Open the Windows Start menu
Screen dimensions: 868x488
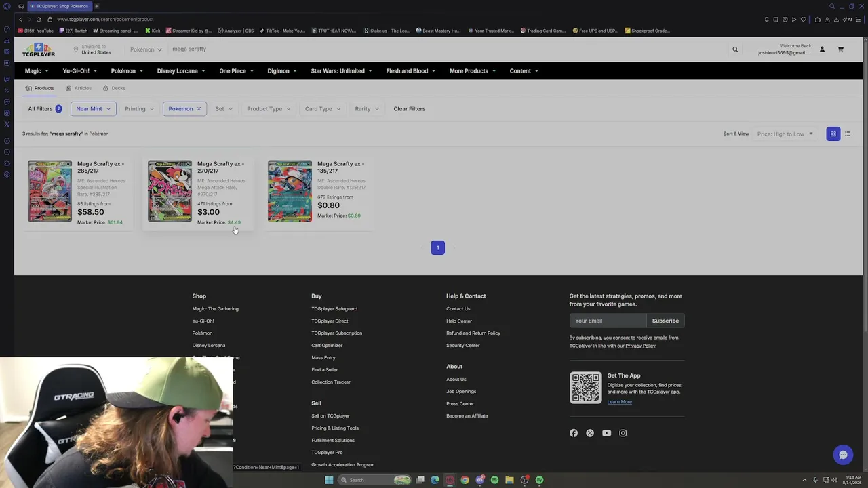click(329, 480)
